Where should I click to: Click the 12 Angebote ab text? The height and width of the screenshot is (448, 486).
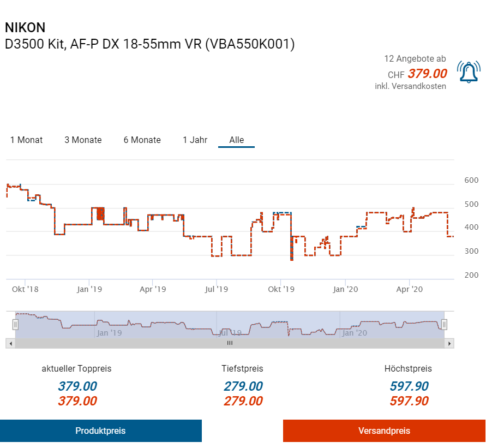tap(415, 58)
